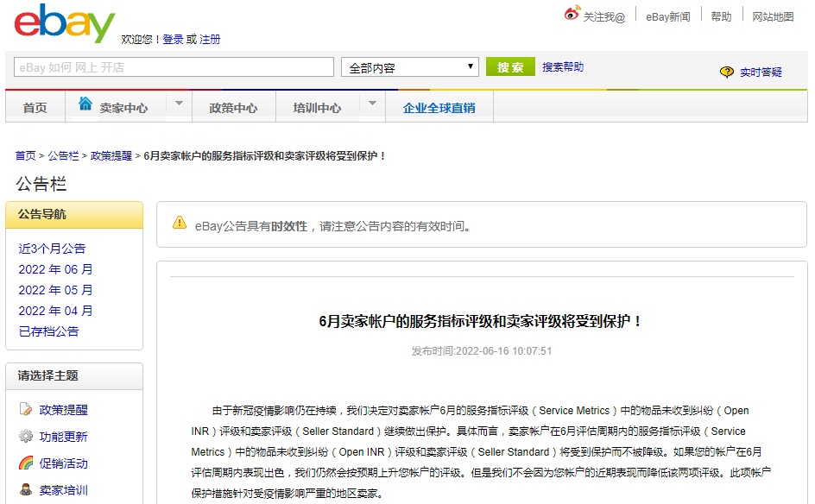This screenshot has height=504, width=815.
Task: Click the 实时答疑 speech bubble icon
Action: [728, 72]
